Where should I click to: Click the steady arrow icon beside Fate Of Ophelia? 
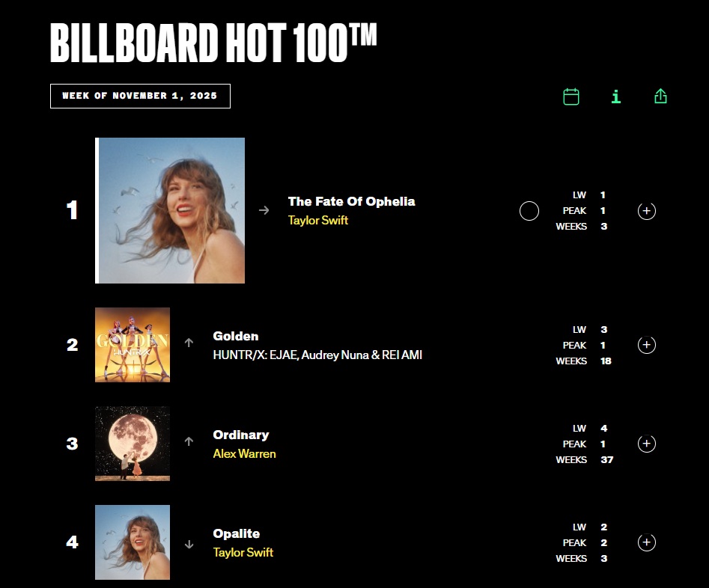click(264, 210)
